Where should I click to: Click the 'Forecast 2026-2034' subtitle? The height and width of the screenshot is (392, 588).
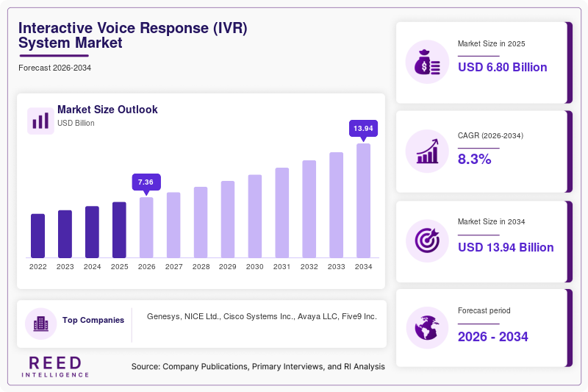pos(54,68)
